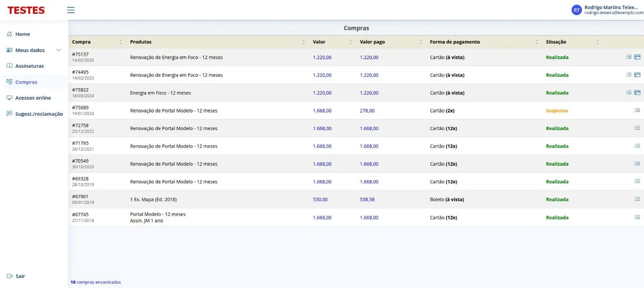Open Sugest./reclamação in the sidebar

tap(39, 114)
